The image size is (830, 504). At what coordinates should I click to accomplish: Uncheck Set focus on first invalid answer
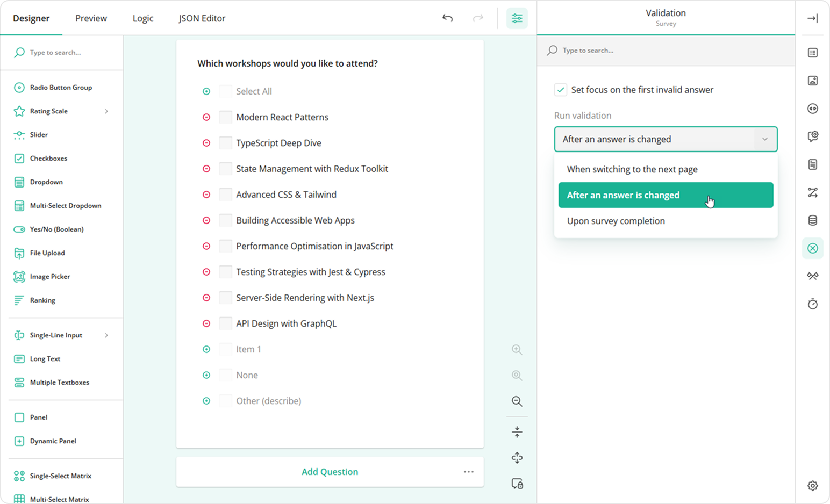[x=561, y=90]
